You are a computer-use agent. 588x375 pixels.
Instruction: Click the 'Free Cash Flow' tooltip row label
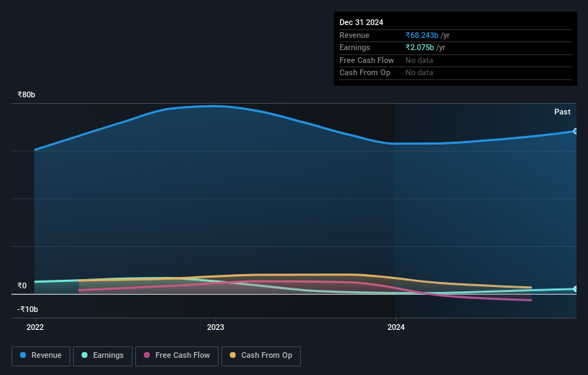(x=367, y=60)
